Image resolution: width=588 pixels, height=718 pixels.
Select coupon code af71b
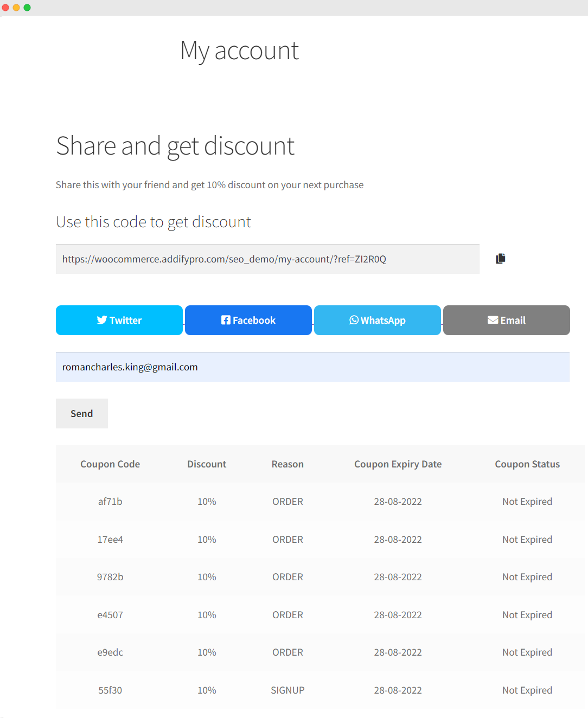(110, 502)
